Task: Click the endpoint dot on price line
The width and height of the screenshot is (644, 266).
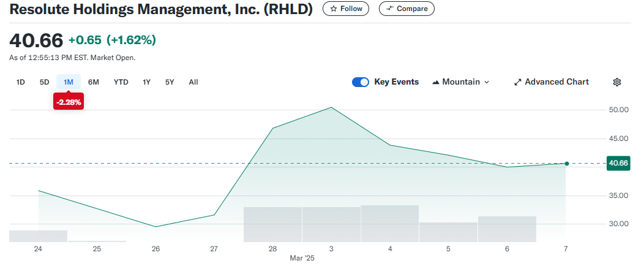Action: click(567, 164)
